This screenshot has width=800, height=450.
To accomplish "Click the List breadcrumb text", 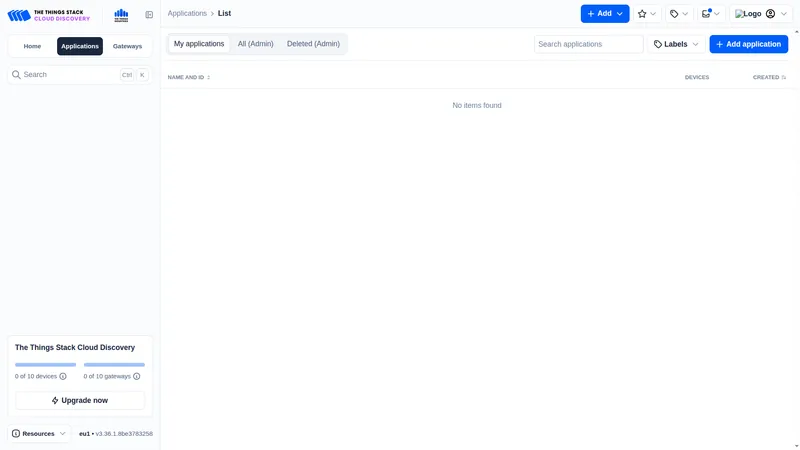I will [224, 13].
